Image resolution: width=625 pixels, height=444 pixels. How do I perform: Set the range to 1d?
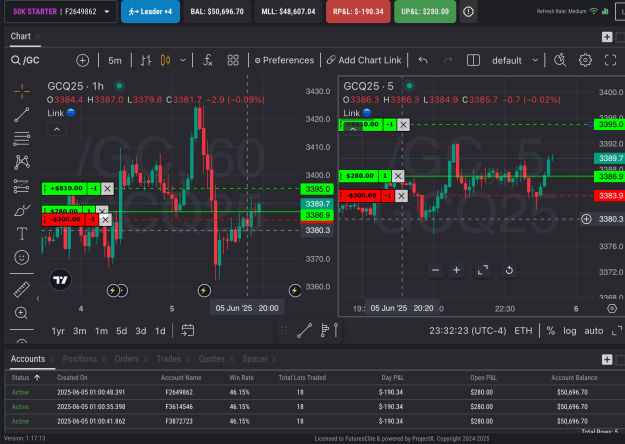click(x=160, y=331)
